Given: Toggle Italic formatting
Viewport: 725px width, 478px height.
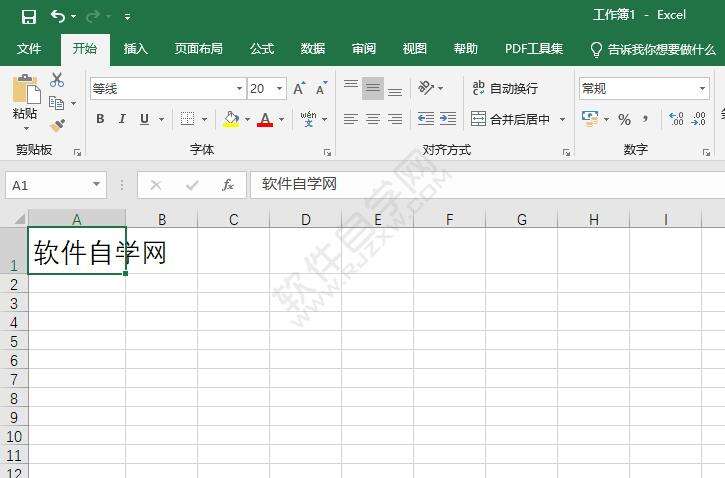Looking at the screenshot, I should (x=122, y=119).
